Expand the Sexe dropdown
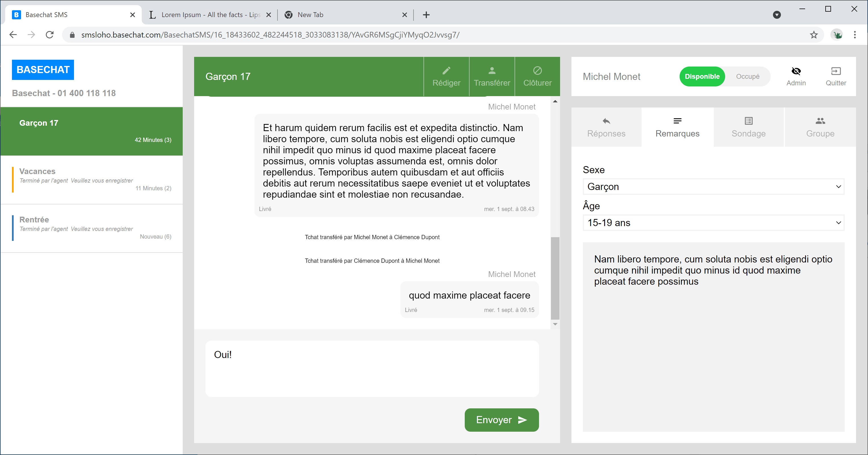 [713, 187]
